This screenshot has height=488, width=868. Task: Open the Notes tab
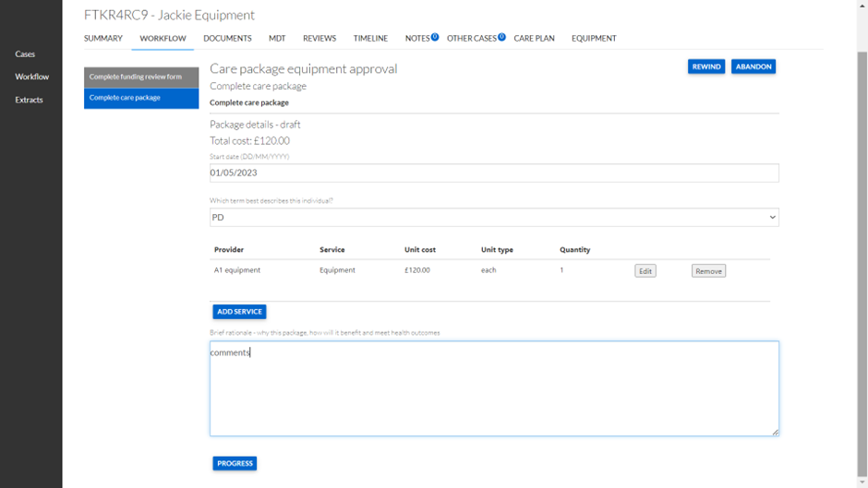click(x=418, y=39)
